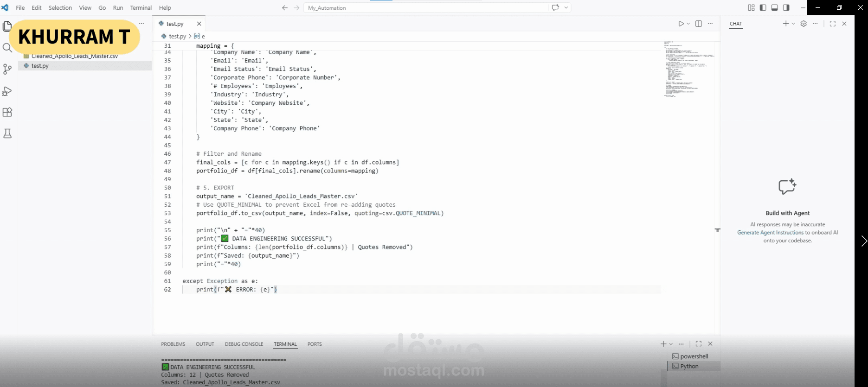The height and width of the screenshot is (387, 868).
Task: Select the powershell terminal instance
Action: (694, 356)
